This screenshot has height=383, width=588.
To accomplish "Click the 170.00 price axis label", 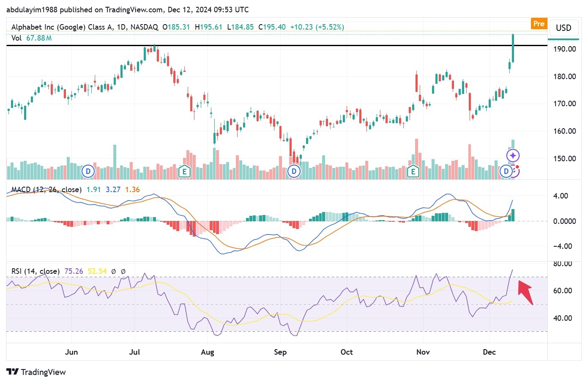I will click(565, 104).
